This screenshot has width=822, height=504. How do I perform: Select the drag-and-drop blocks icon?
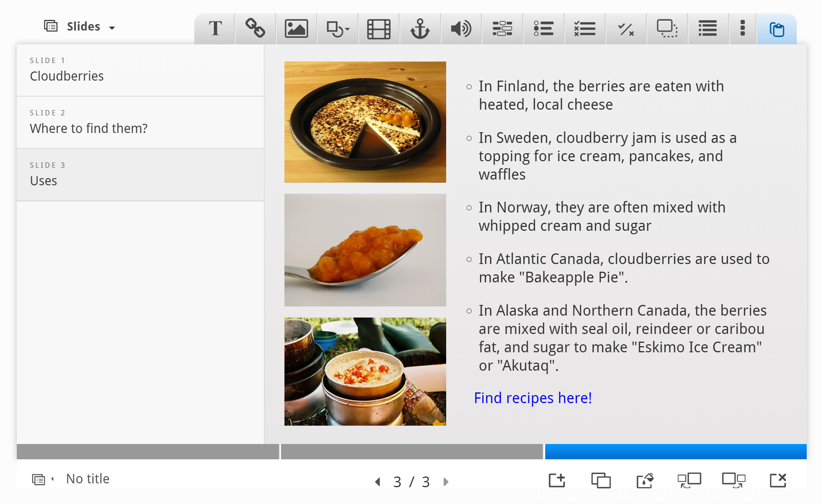click(x=502, y=29)
